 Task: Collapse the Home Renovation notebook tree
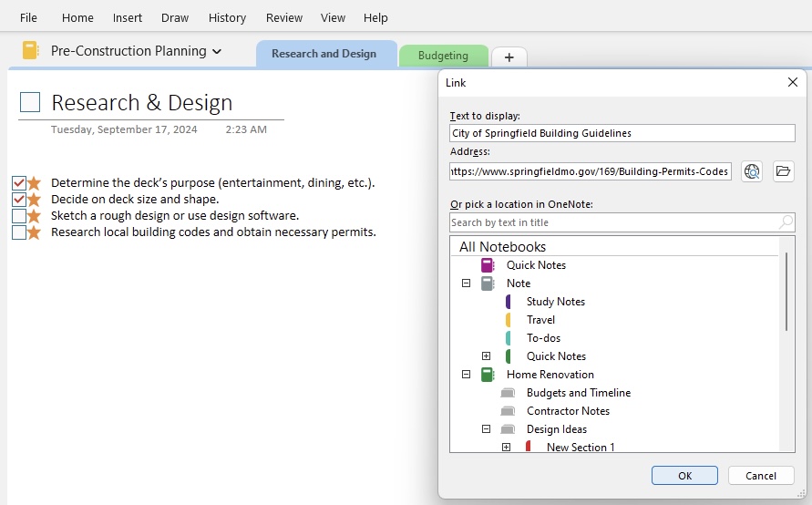pyautogui.click(x=466, y=374)
